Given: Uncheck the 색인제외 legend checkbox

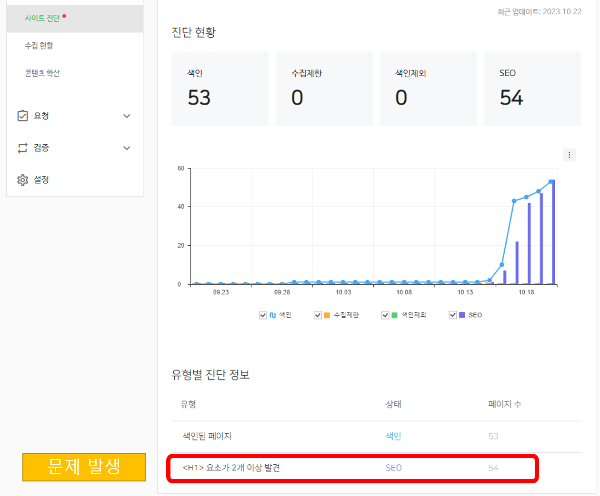Looking at the screenshot, I should pyautogui.click(x=385, y=315).
